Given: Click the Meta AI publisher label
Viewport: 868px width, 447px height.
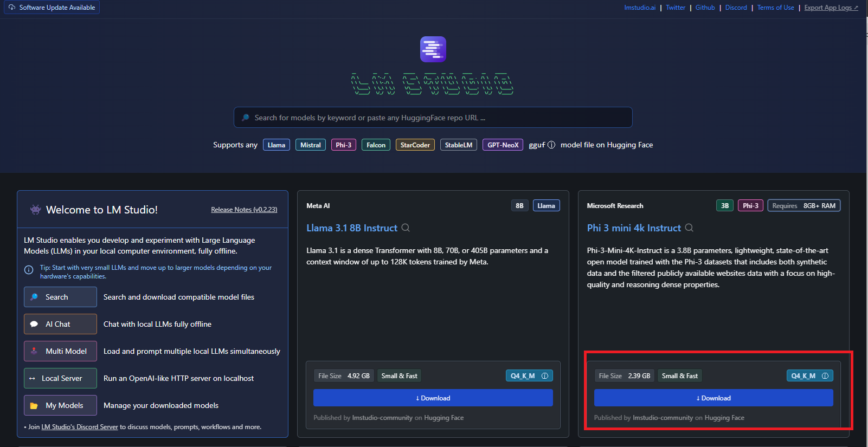Looking at the screenshot, I should click(x=318, y=205).
